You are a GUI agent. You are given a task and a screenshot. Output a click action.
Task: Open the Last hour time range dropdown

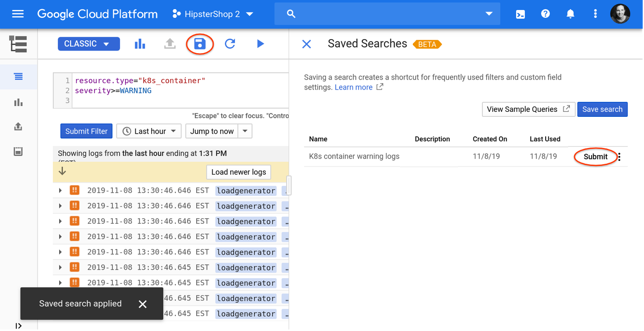point(149,131)
